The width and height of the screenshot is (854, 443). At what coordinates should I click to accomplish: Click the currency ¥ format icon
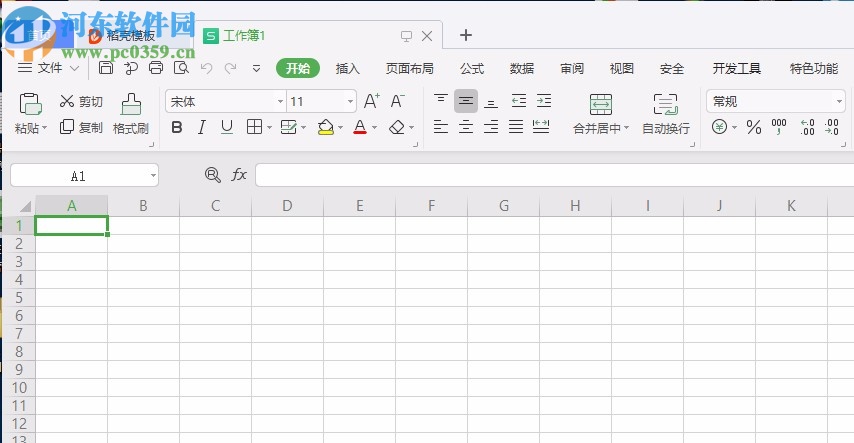719,127
